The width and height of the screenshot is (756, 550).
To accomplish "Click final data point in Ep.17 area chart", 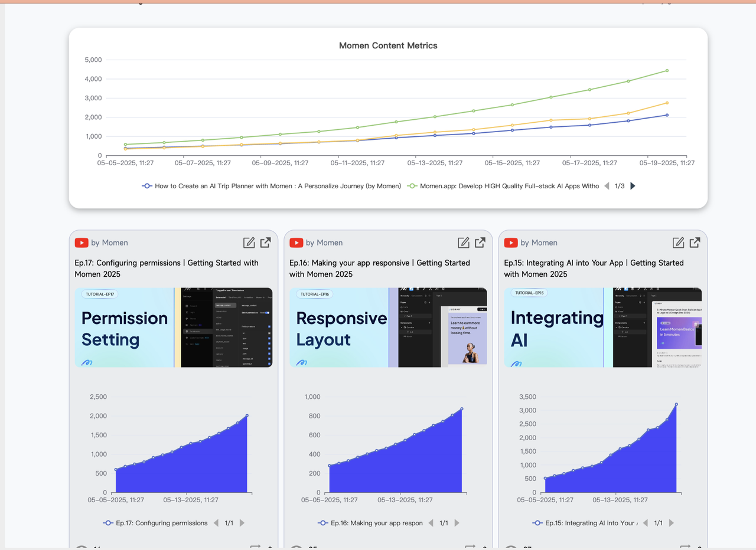I will tap(247, 415).
